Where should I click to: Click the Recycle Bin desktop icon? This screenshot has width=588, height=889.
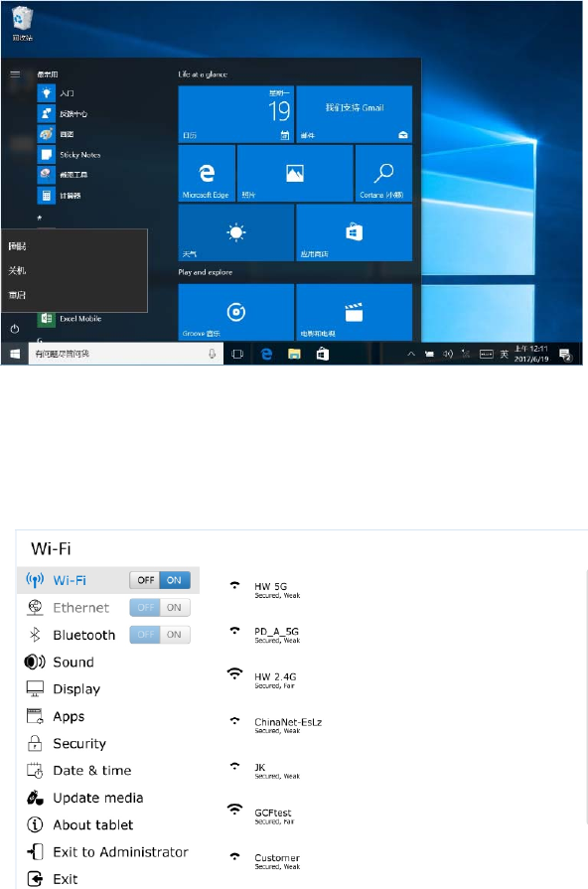pyautogui.click(x=22, y=23)
